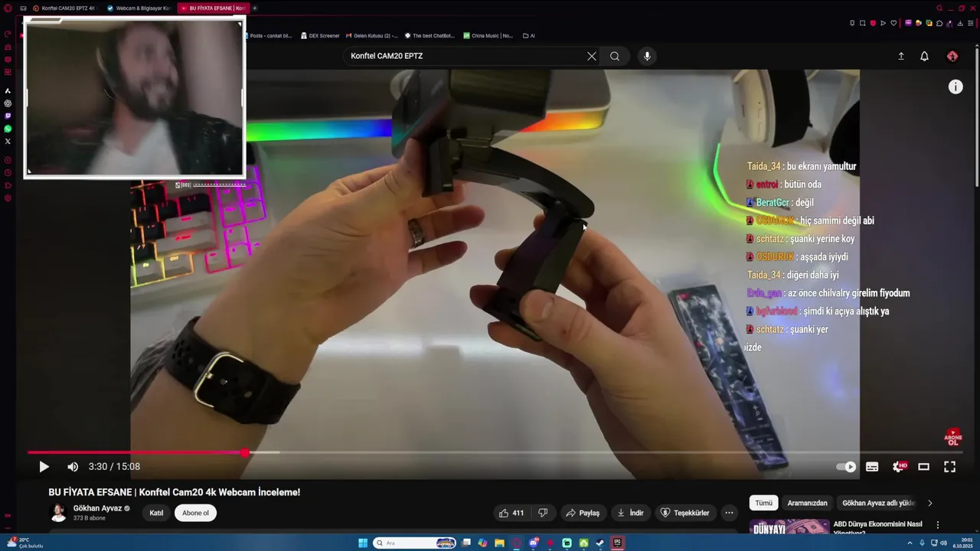Switch to Webcam & Bilgisayar tab
980x551 pixels.
pyautogui.click(x=139, y=8)
